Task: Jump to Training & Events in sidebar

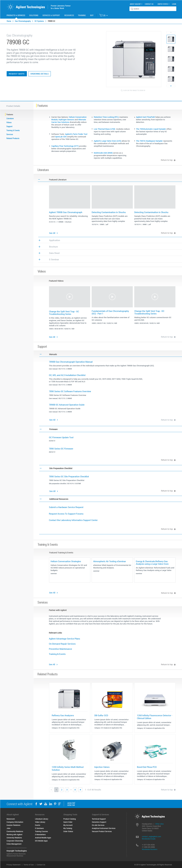Action: pos(13,130)
